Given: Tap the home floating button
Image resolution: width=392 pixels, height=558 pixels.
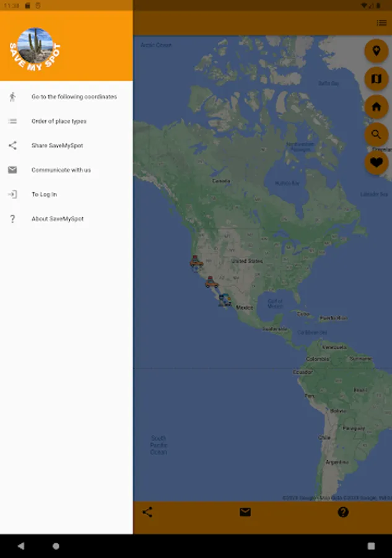Looking at the screenshot, I should coord(376,107).
